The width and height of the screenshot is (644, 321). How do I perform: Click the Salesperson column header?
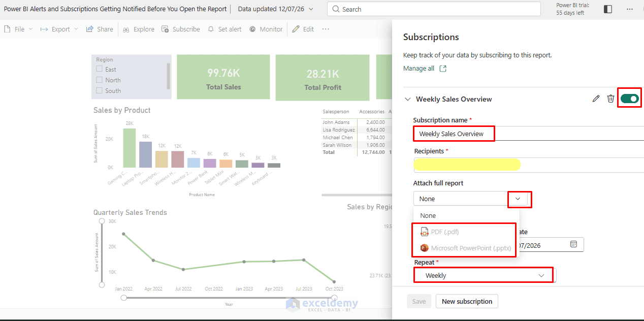pos(336,111)
